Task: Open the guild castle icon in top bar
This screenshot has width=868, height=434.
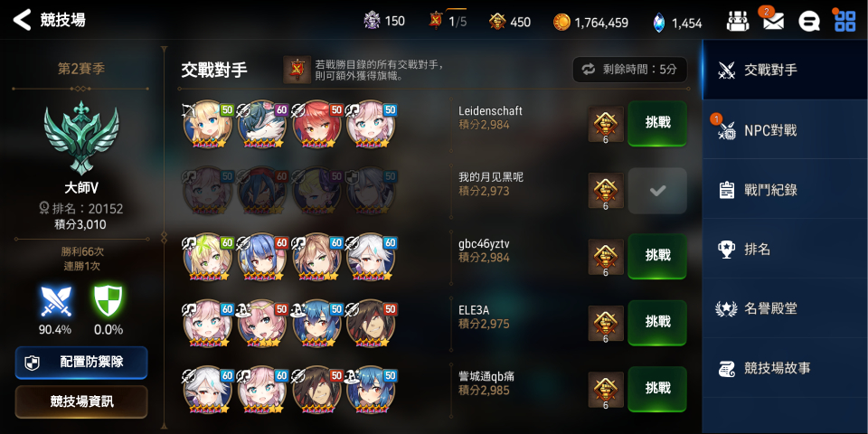Action: coord(738,22)
